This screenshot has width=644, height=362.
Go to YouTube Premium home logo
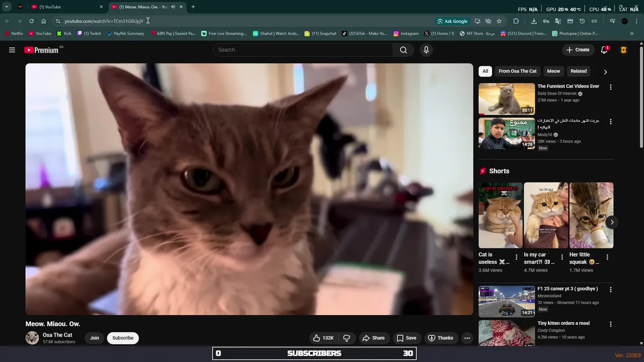(41, 50)
